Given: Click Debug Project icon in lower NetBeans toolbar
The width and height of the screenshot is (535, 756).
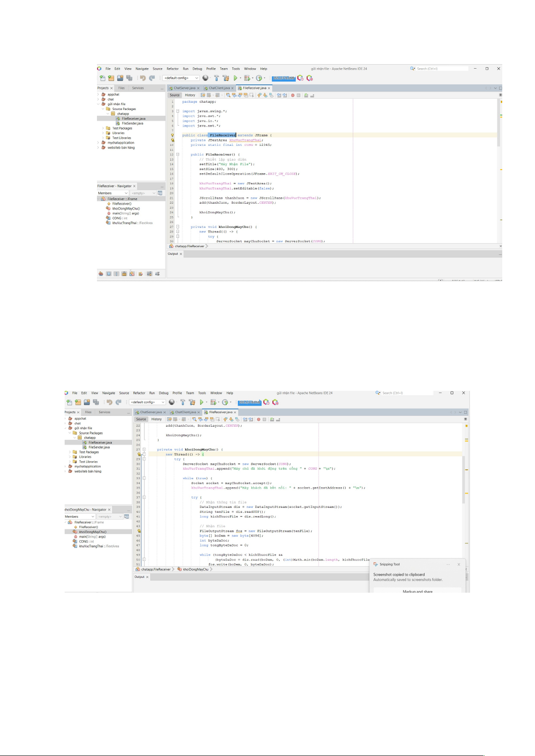Looking at the screenshot, I should point(213,402).
